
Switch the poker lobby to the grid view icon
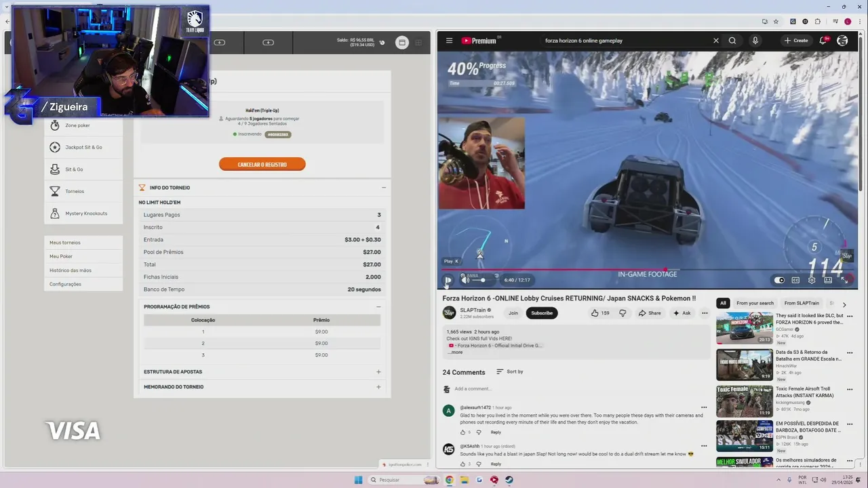tap(418, 43)
